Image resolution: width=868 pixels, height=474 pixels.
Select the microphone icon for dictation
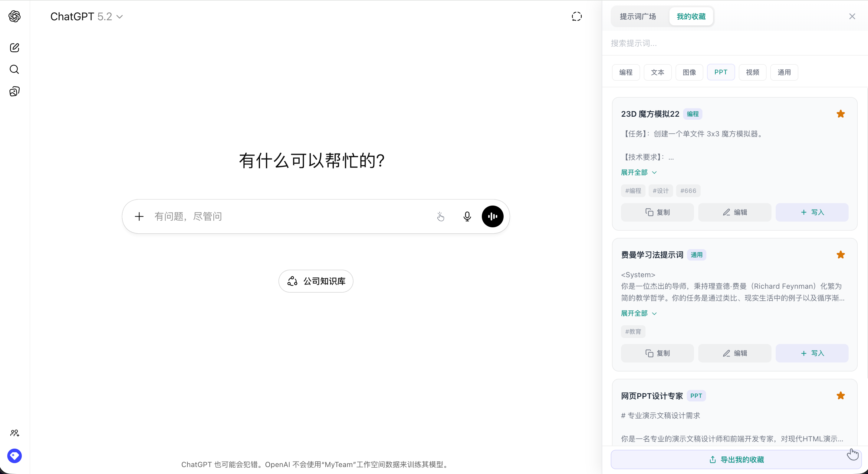(467, 216)
